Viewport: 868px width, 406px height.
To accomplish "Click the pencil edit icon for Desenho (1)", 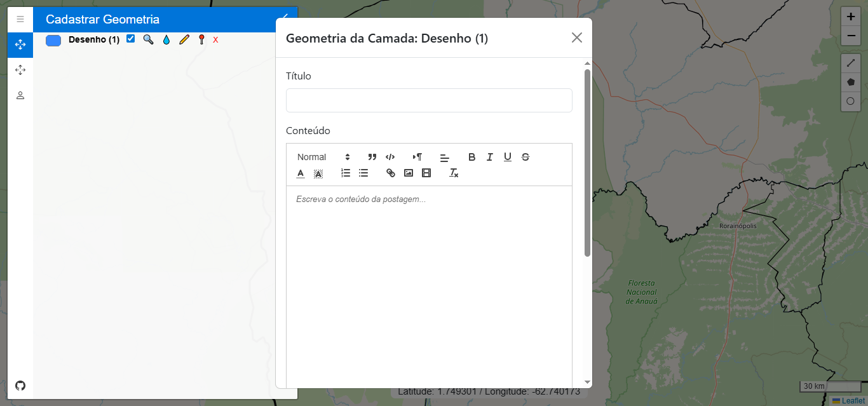I will pyautogui.click(x=184, y=39).
